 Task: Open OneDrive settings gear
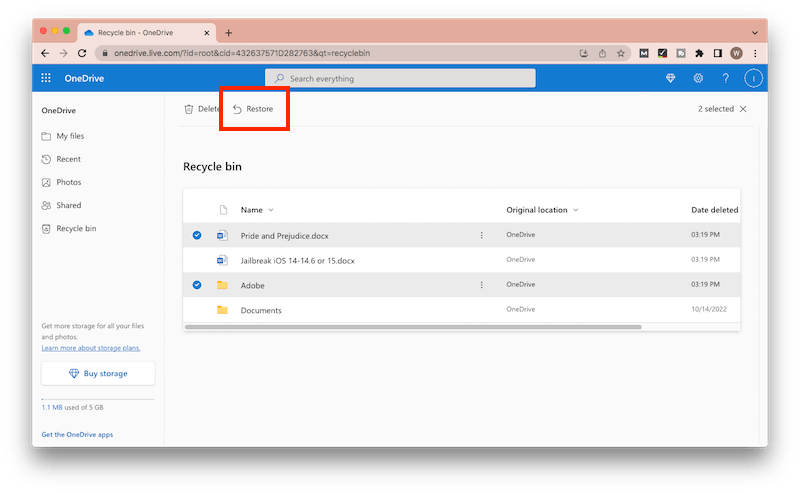tap(698, 78)
